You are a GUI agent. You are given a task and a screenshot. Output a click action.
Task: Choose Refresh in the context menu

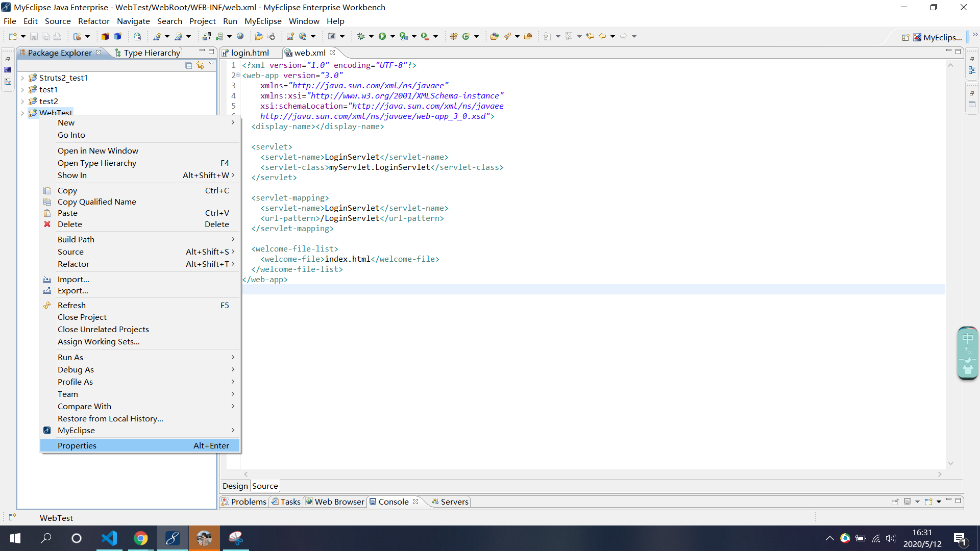140,306
